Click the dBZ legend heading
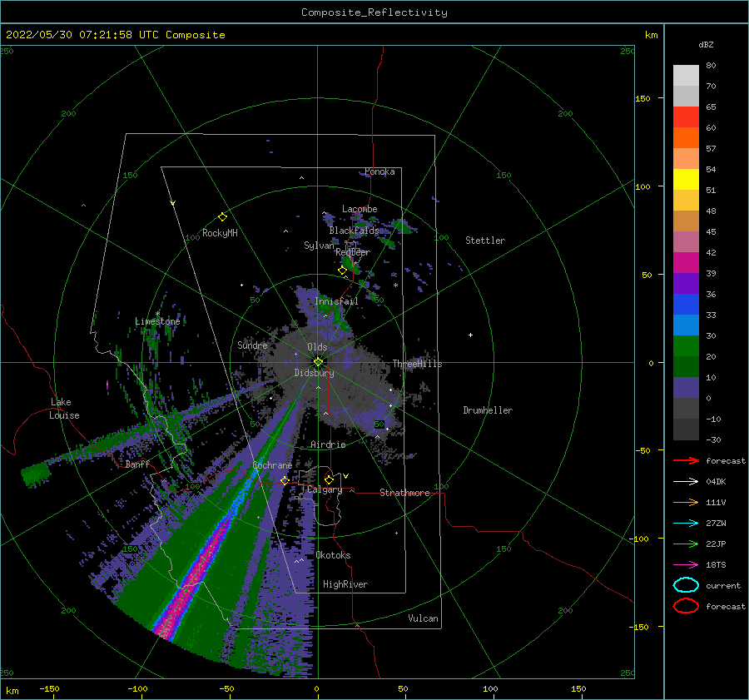This screenshot has height=700, width=749. click(x=706, y=44)
